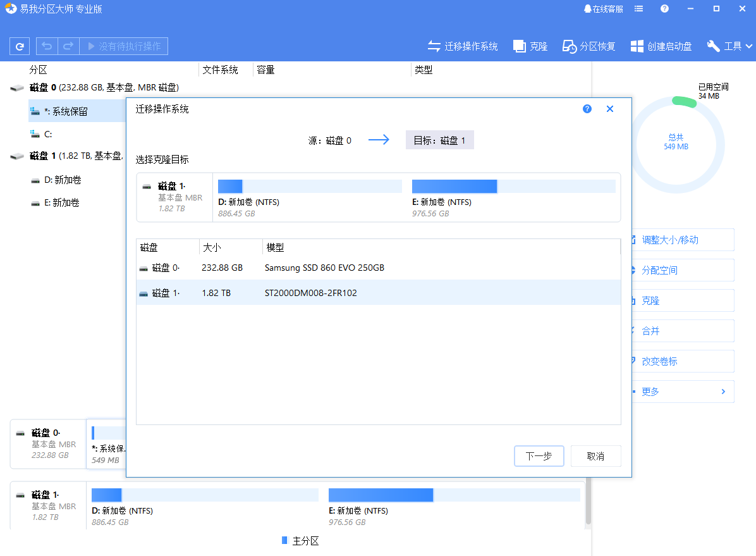Viewport: 756px width, 556px height.
Task: Click the 源：磁盘 0 label
Action: coord(330,140)
